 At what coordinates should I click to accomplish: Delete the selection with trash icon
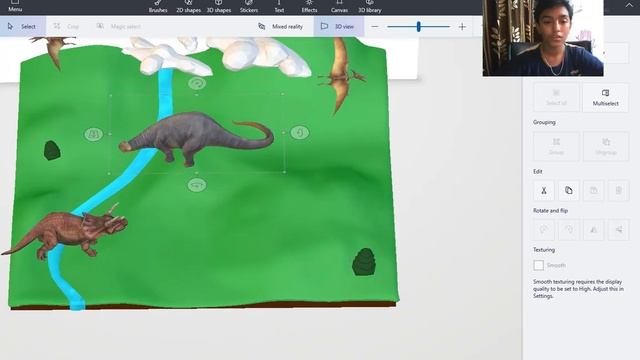point(618,191)
